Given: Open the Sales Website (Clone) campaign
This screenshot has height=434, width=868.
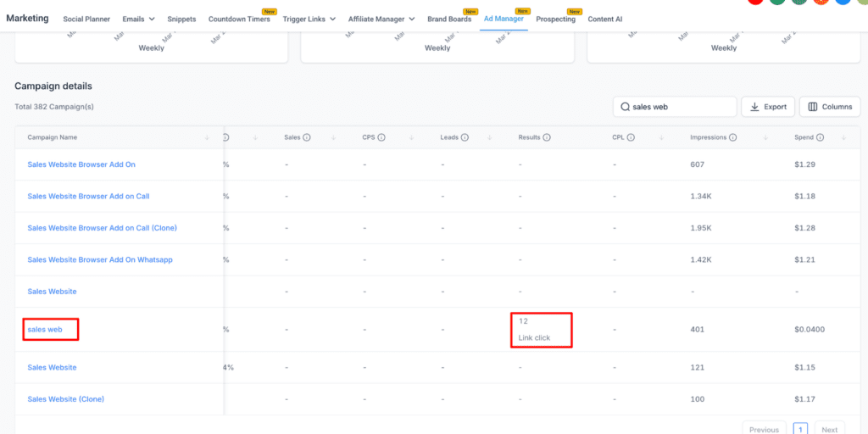Looking at the screenshot, I should pos(66,398).
